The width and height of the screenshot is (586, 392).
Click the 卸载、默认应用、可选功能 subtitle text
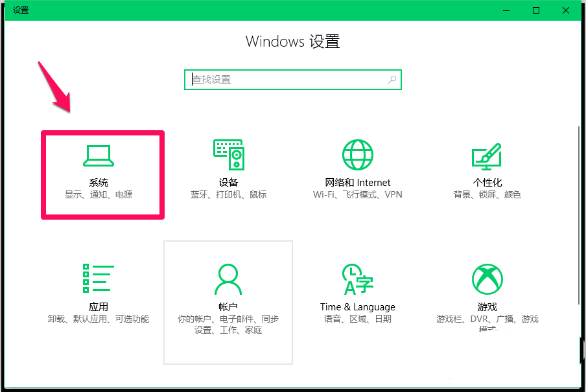pyautogui.click(x=99, y=318)
